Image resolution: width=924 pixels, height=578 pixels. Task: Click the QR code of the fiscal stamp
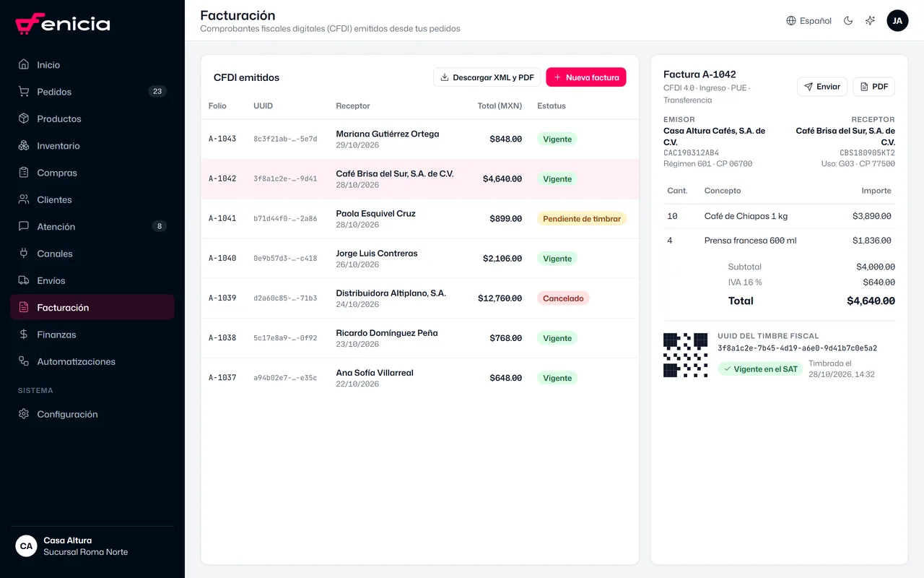click(685, 355)
